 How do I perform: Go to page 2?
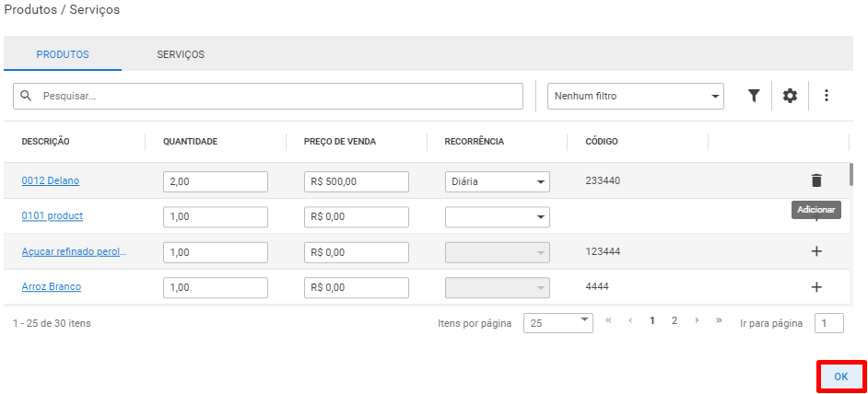pyautogui.click(x=674, y=320)
